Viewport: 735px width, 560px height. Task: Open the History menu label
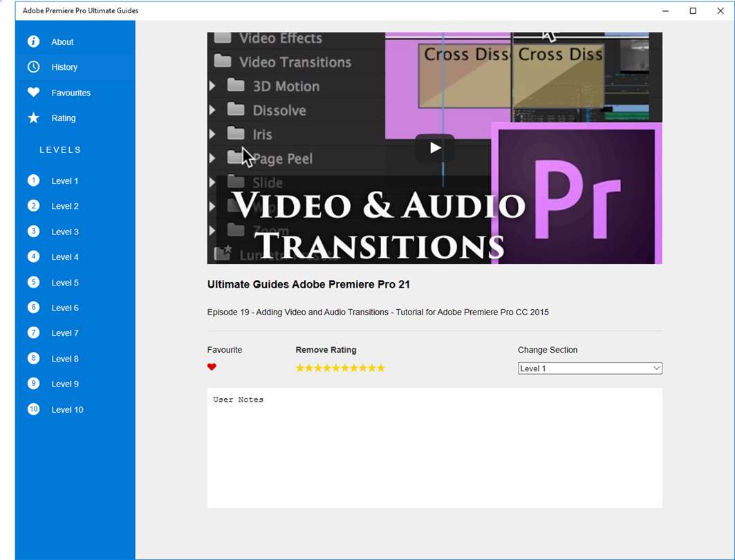tap(64, 68)
